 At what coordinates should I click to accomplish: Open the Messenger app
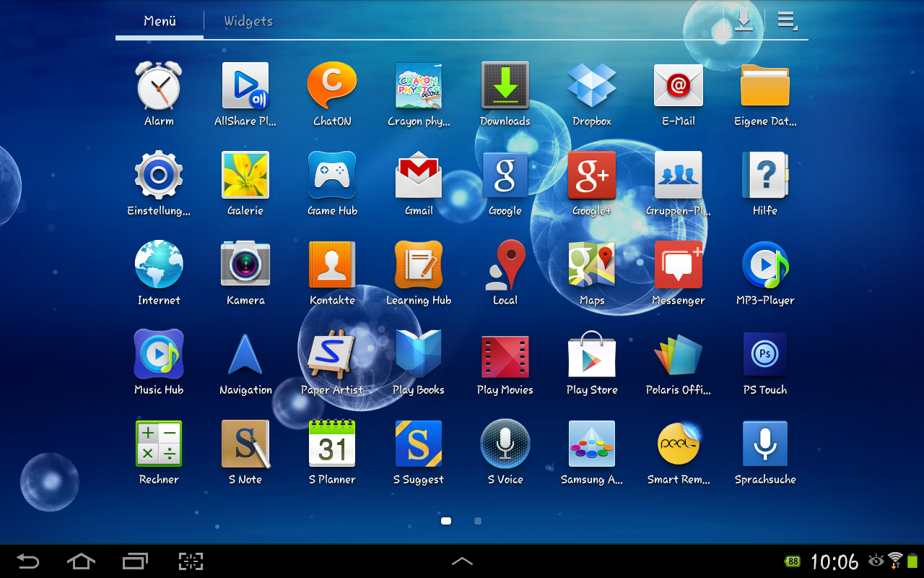(679, 265)
